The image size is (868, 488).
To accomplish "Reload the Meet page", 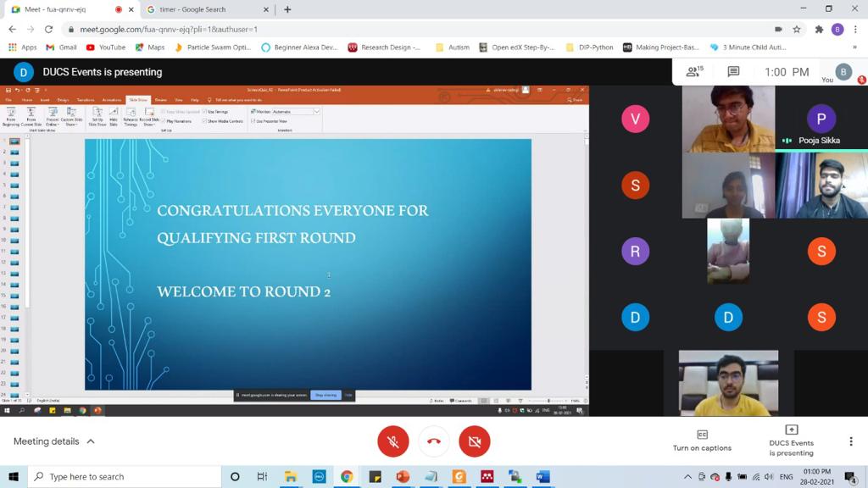I will 48,29.
